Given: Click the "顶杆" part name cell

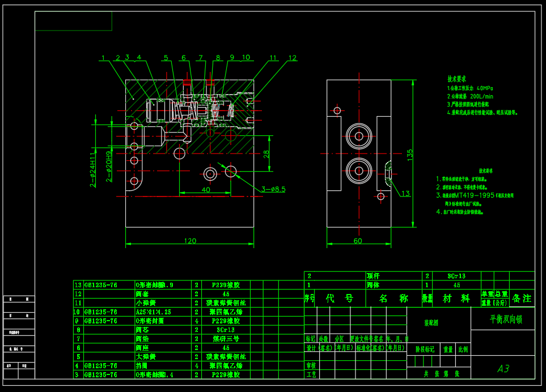Looking at the screenshot, I should point(373,276).
